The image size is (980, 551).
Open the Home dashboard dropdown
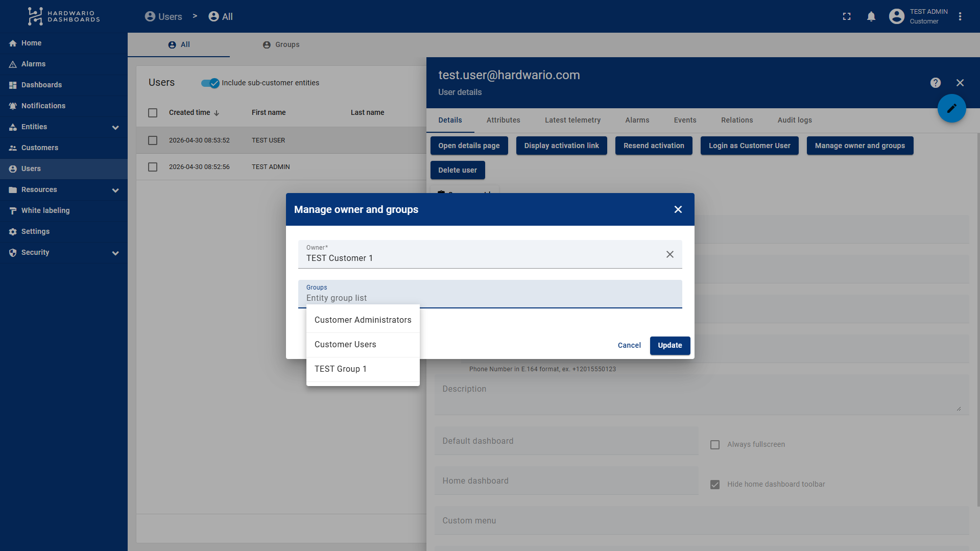(566, 481)
